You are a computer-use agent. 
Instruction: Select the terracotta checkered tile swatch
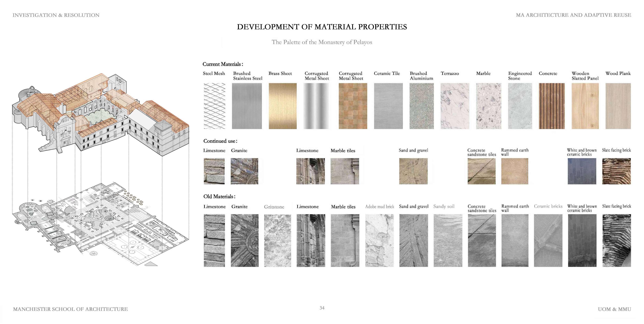353,106
